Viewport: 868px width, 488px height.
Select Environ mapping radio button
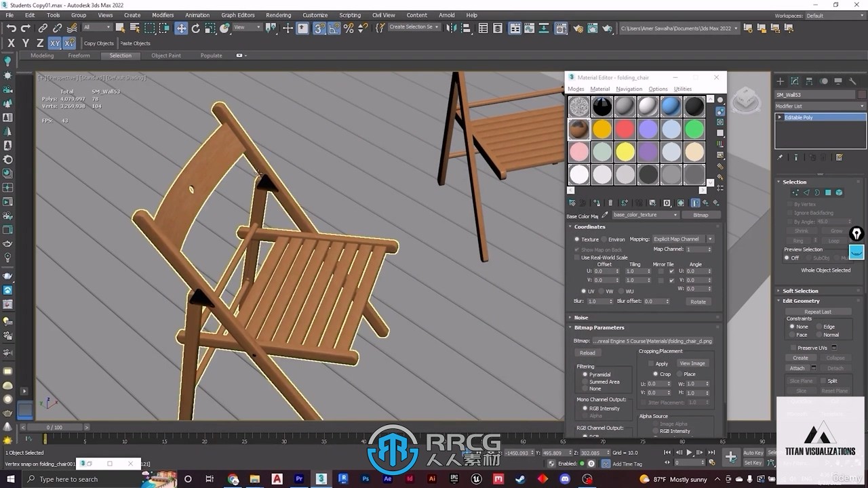pyautogui.click(x=604, y=239)
